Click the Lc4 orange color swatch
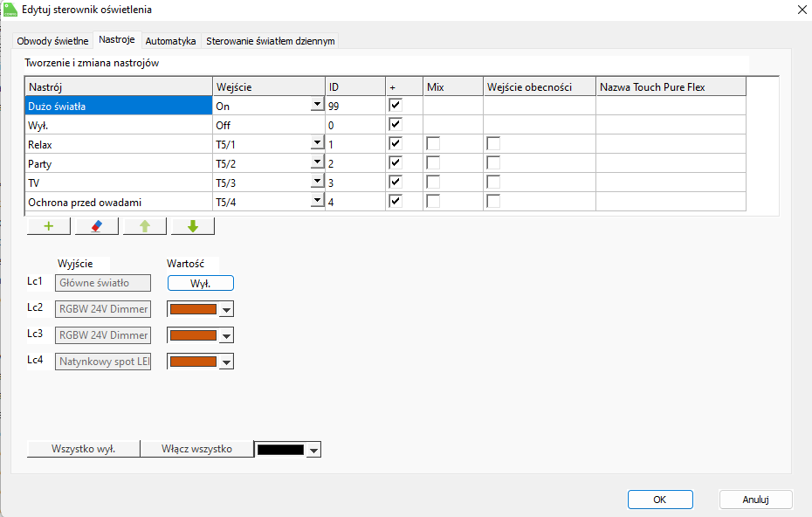 193,362
